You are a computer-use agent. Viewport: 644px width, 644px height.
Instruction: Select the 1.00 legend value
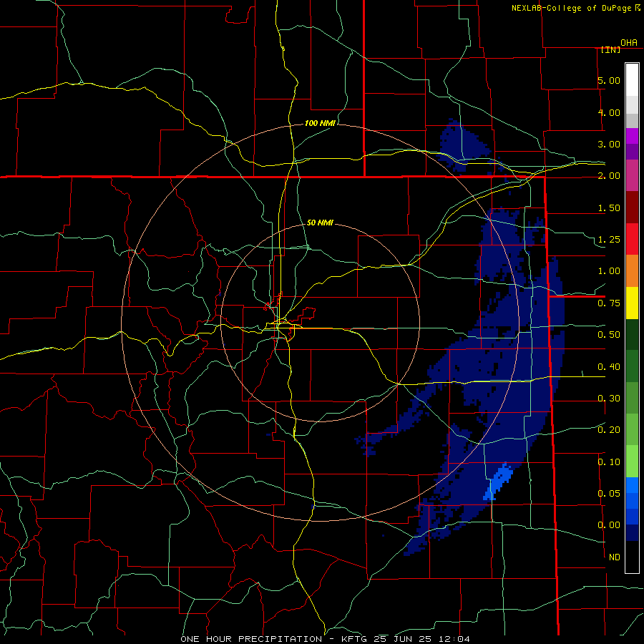coord(609,271)
